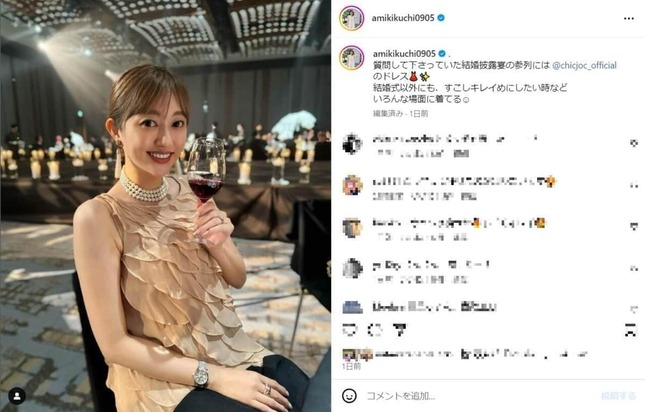Click the post photo of woman with wine
This screenshot has height=412, width=645.
[165, 206]
